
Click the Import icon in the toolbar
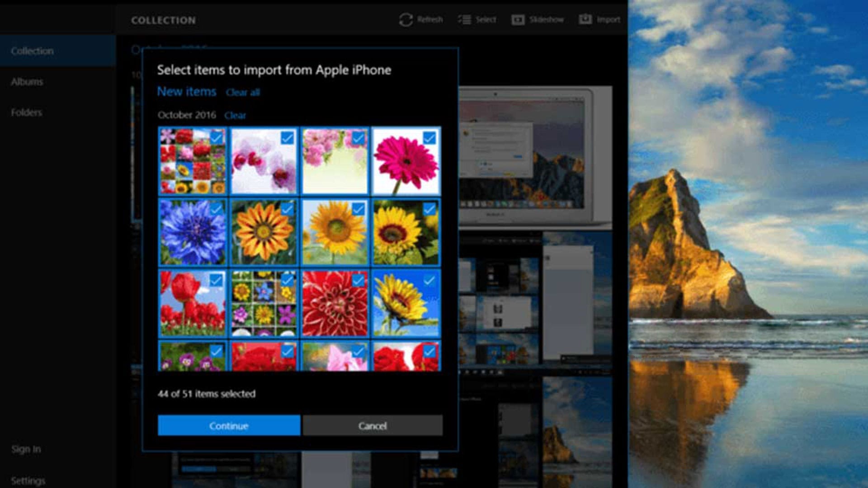coord(585,19)
